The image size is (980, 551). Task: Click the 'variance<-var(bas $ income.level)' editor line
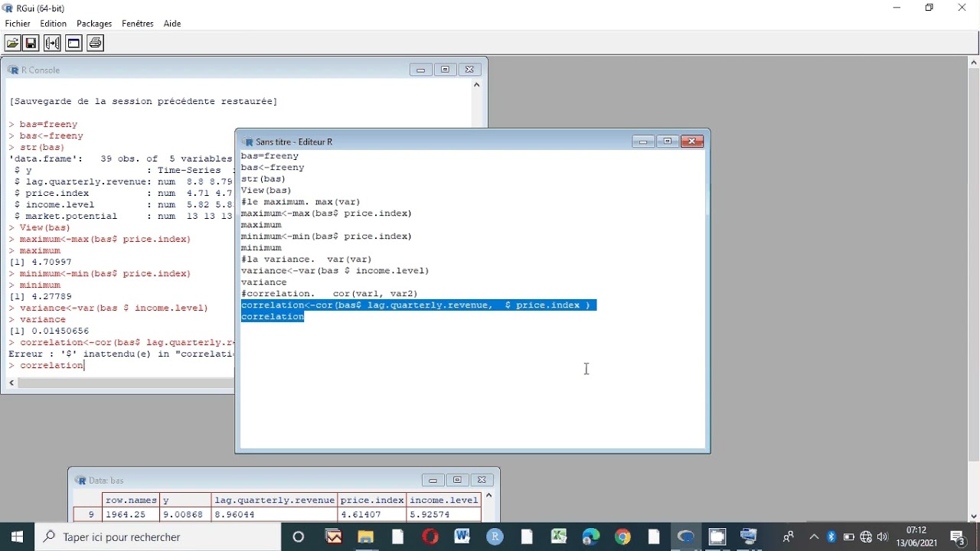[x=335, y=271]
